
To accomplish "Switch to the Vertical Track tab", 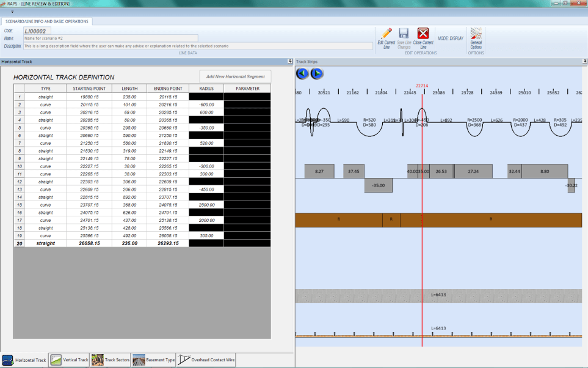I will point(70,360).
